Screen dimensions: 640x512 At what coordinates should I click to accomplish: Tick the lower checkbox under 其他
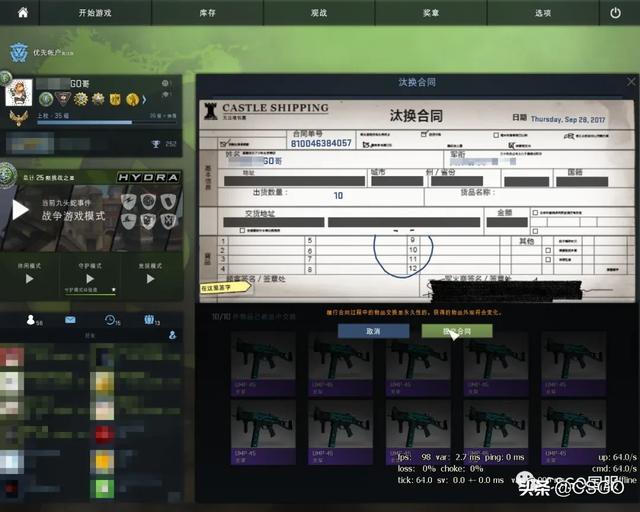pyautogui.click(x=548, y=259)
